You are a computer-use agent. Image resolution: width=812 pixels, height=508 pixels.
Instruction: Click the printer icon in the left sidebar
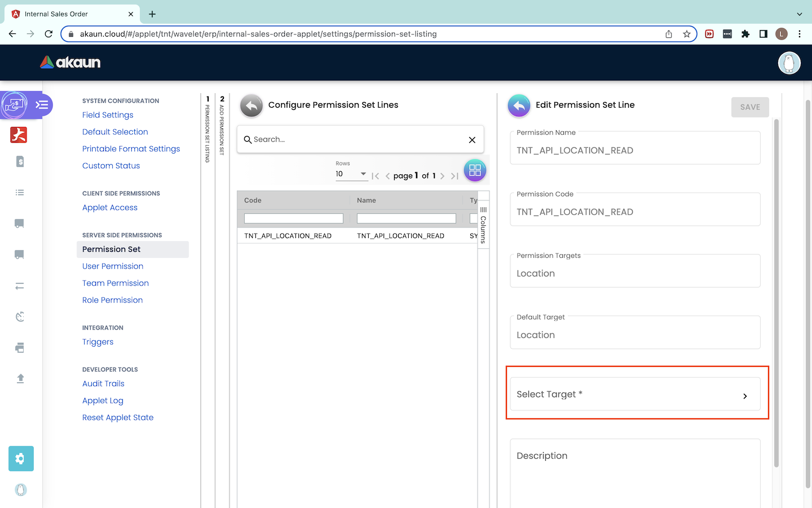pyautogui.click(x=20, y=348)
